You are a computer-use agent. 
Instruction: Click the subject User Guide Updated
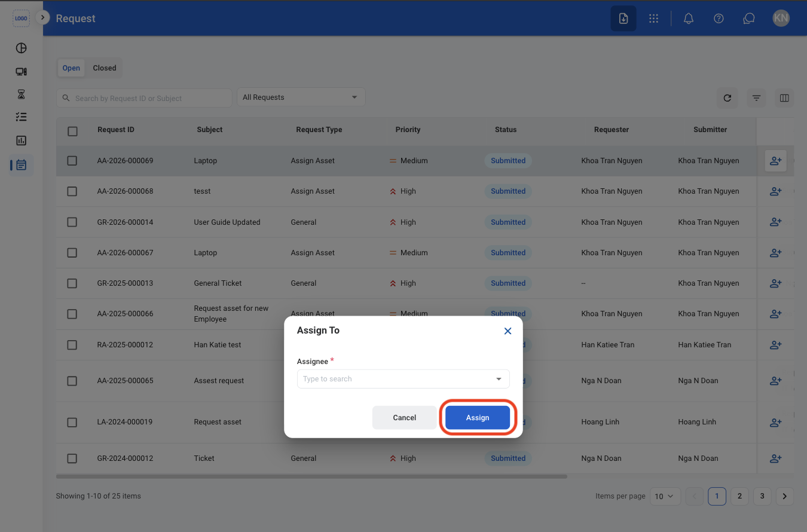[227, 222]
